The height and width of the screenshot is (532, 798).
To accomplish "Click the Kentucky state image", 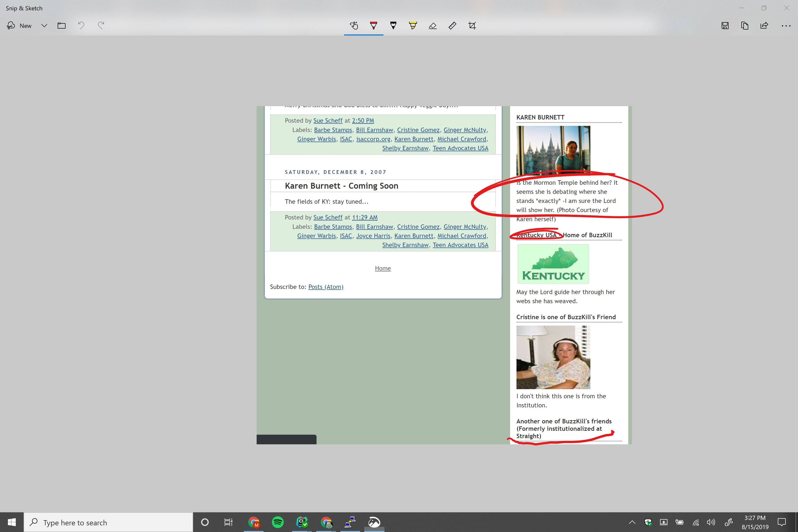I will click(553, 264).
